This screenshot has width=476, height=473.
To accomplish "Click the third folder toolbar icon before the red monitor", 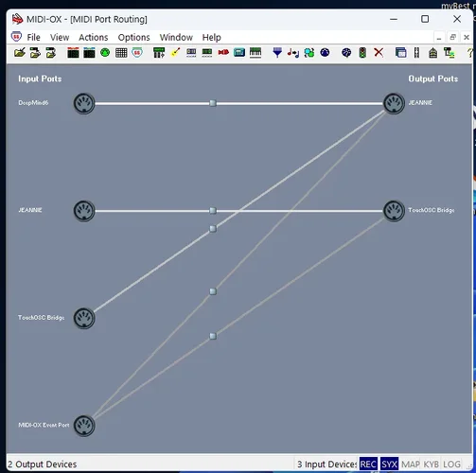I will click(51, 53).
